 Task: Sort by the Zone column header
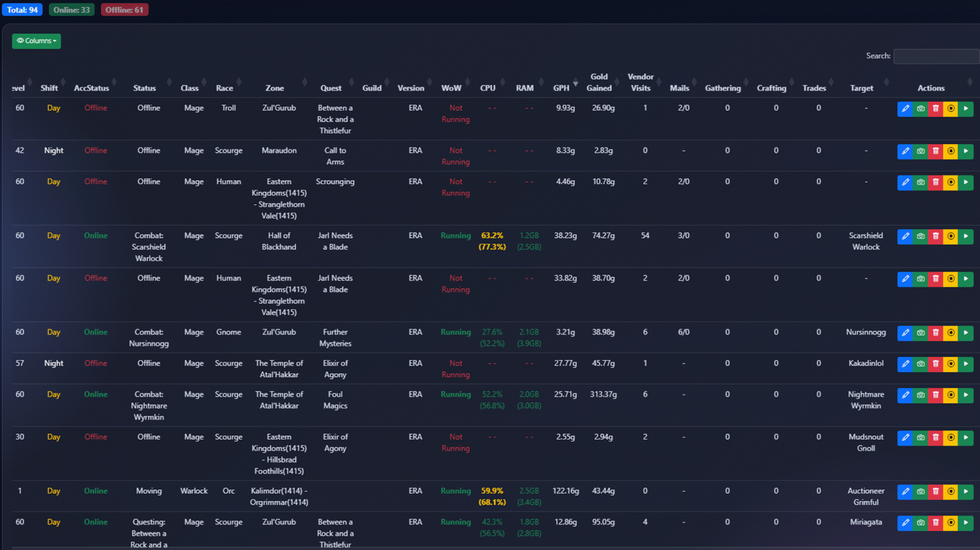[275, 88]
